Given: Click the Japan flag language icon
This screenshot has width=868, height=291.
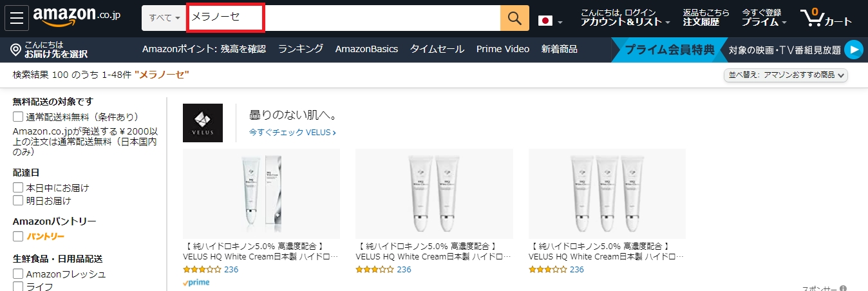Looking at the screenshot, I should [x=545, y=21].
